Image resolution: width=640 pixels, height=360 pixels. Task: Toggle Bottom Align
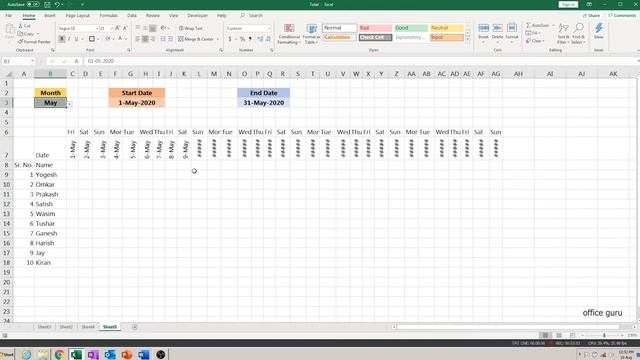click(x=153, y=28)
